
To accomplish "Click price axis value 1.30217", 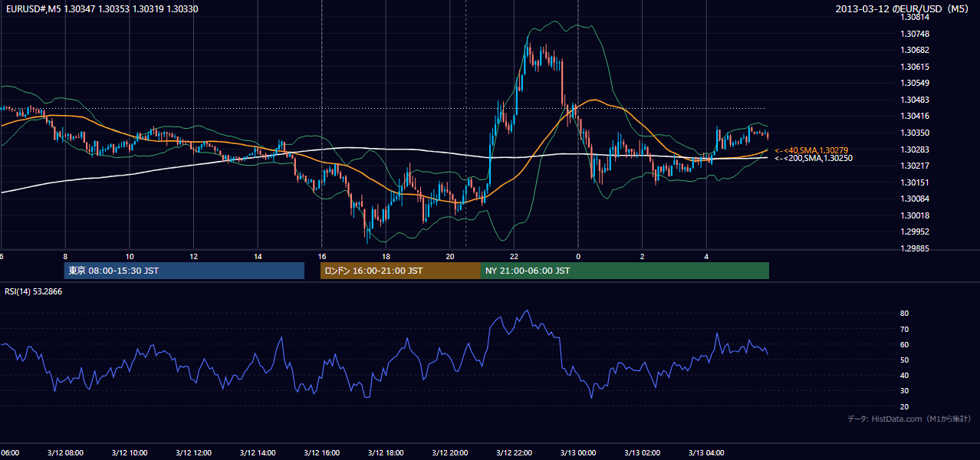I will point(914,166).
